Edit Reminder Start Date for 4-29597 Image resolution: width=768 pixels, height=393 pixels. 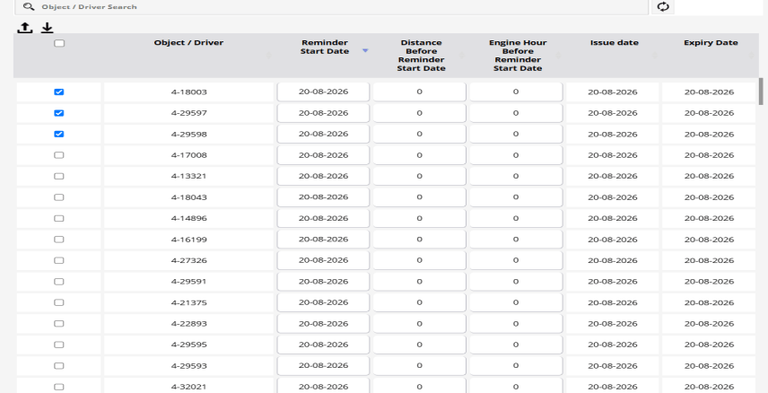[x=323, y=113]
